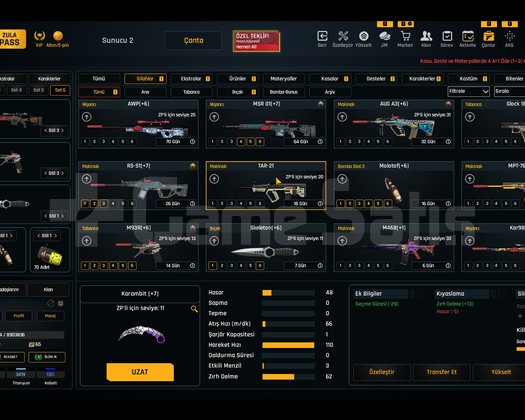Open the Görev checklist icon
525x420 pixels.
click(x=447, y=36)
